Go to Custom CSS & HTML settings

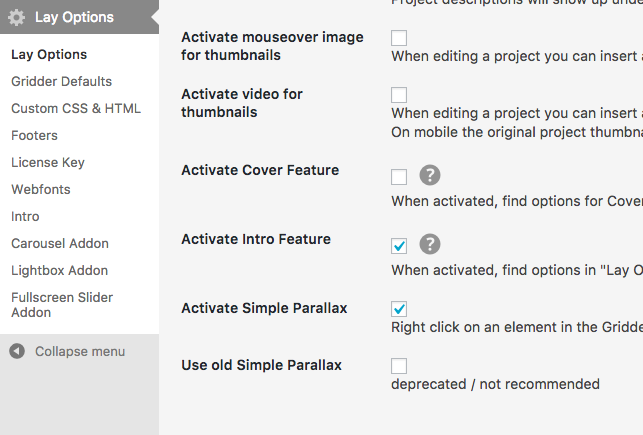coord(76,108)
